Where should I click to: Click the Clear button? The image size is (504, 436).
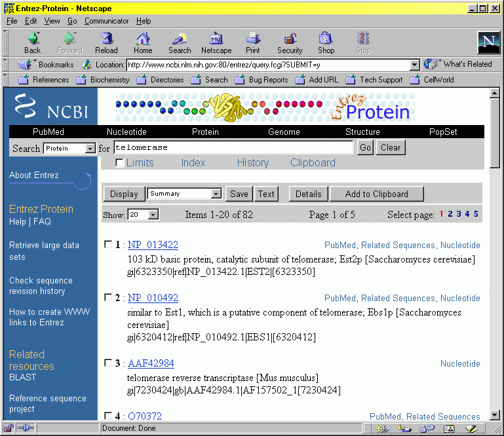point(391,147)
